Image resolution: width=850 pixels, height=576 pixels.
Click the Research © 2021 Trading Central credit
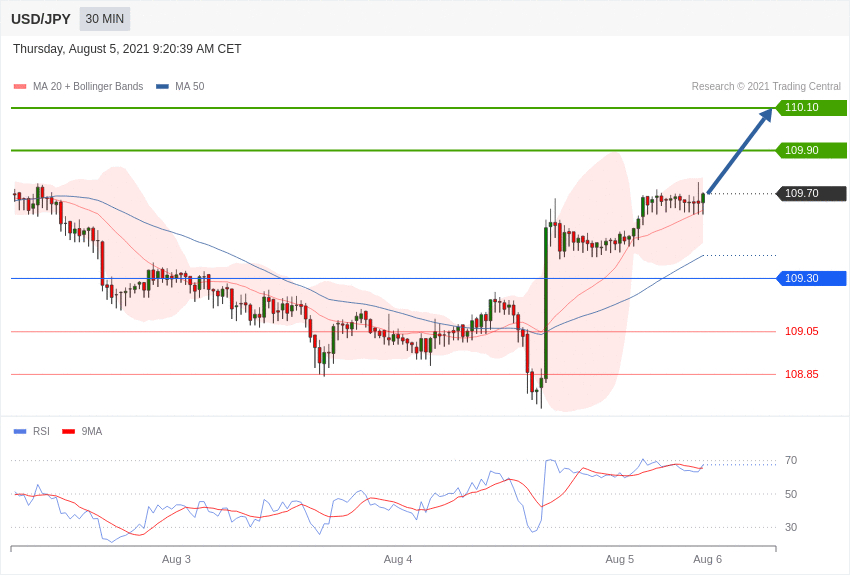[x=766, y=86]
